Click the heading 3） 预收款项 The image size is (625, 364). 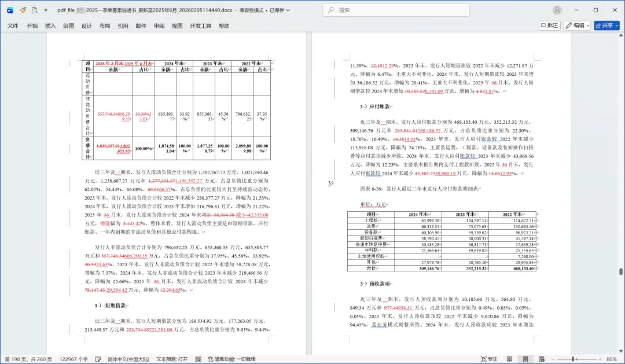(x=375, y=284)
